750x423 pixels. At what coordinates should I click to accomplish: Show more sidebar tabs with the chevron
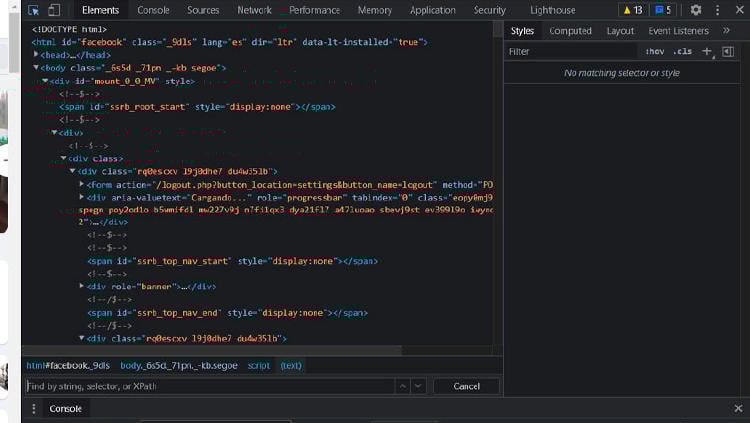727,31
